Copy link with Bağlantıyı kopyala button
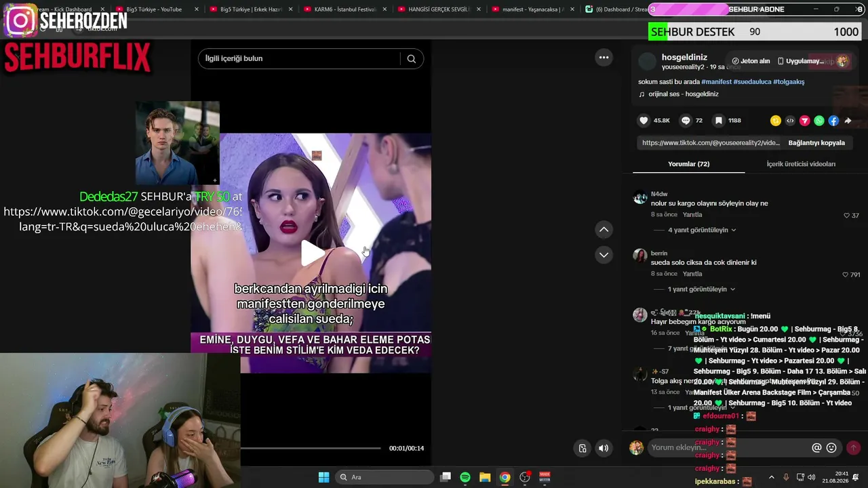 click(x=816, y=143)
